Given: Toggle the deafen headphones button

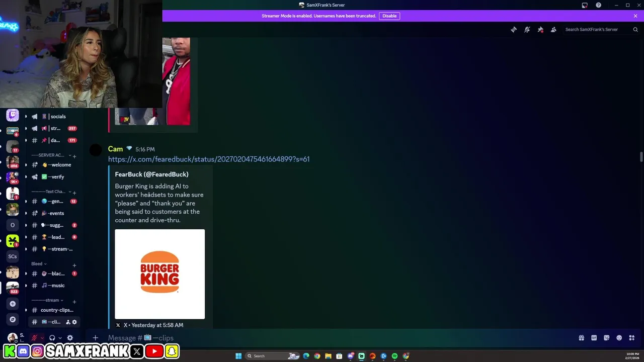Looking at the screenshot, I should coord(52,338).
